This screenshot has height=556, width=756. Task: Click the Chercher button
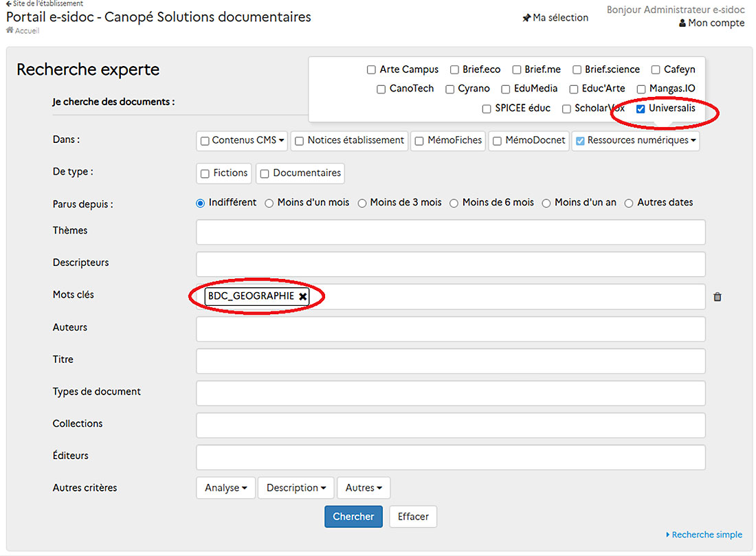[353, 516]
